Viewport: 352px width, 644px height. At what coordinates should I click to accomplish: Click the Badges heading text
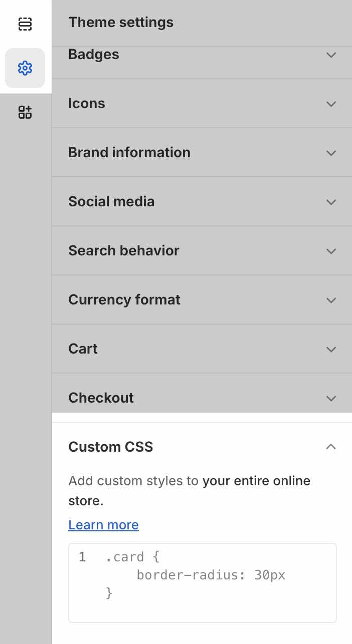(94, 55)
